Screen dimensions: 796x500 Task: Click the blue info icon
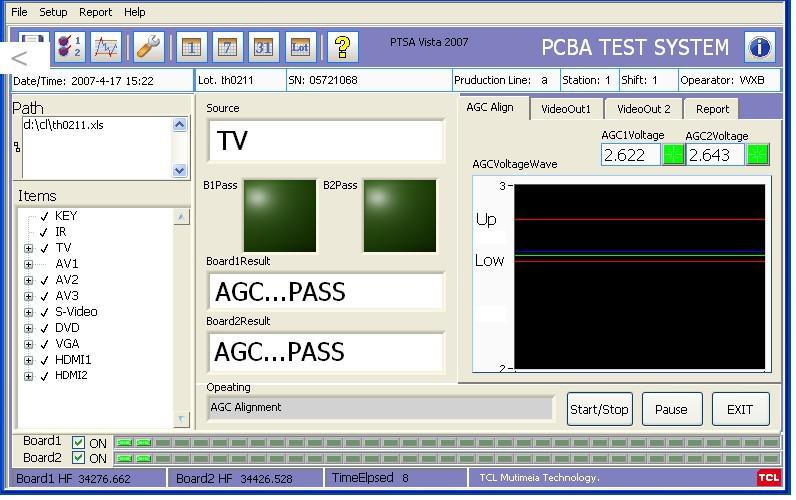click(x=759, y=47)
